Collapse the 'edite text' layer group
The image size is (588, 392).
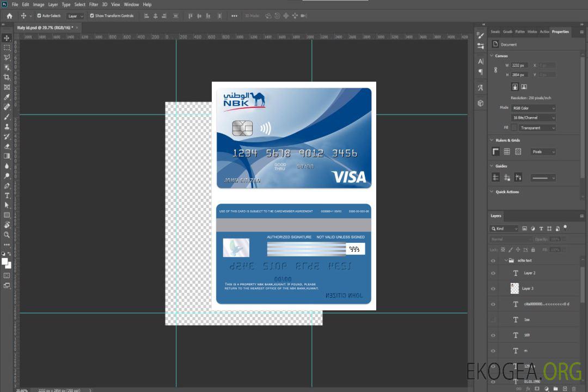(x=506, y=260)
